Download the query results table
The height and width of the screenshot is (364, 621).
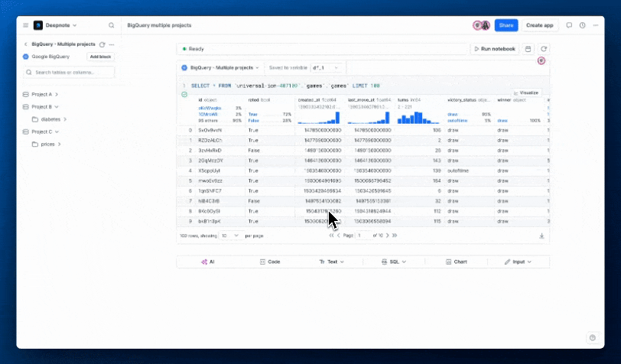541,236
